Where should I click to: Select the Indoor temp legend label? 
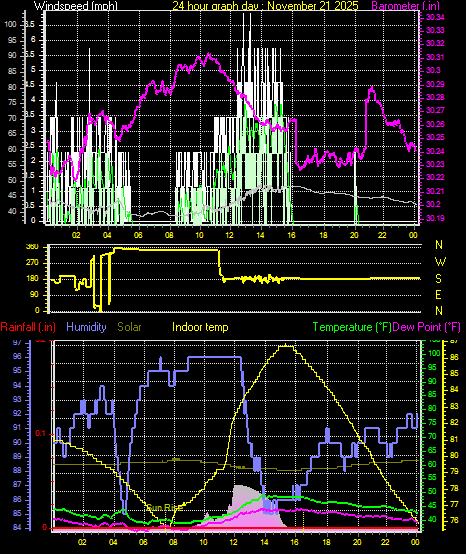(200, 327)
